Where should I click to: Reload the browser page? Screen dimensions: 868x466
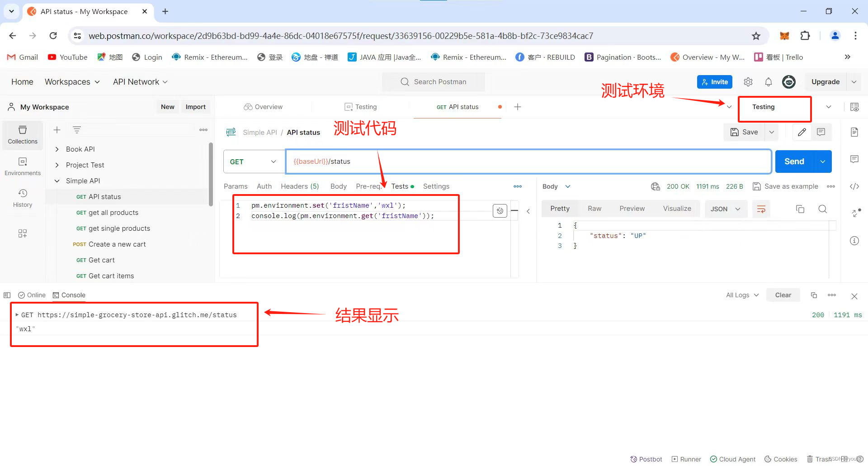(53, 36)
